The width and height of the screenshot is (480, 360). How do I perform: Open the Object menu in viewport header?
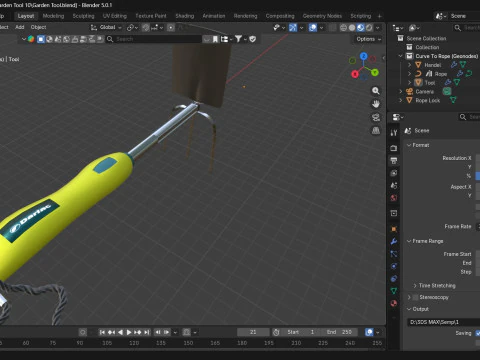pyautogui.click(x=38, y=27)
